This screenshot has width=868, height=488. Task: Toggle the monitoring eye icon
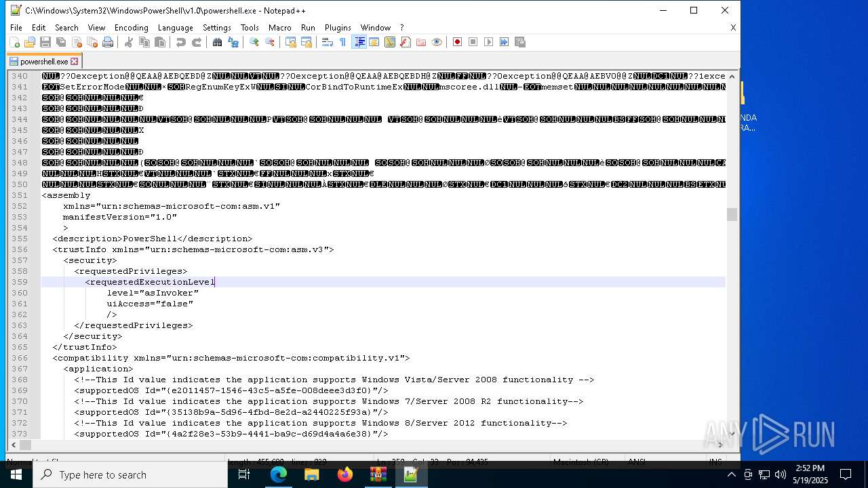[x=437, y=42]
